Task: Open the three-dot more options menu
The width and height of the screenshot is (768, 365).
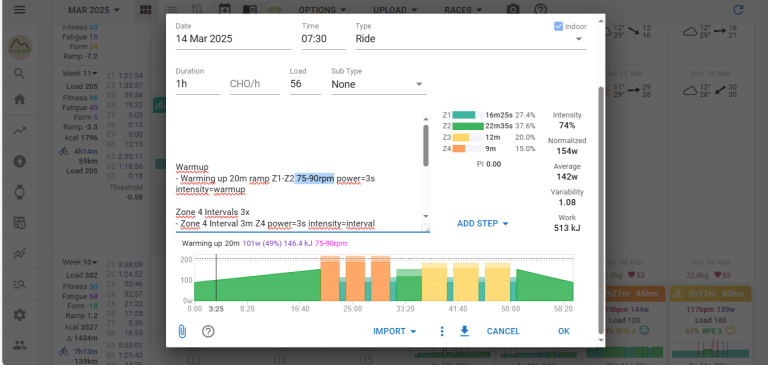Action: pos(442,332)
